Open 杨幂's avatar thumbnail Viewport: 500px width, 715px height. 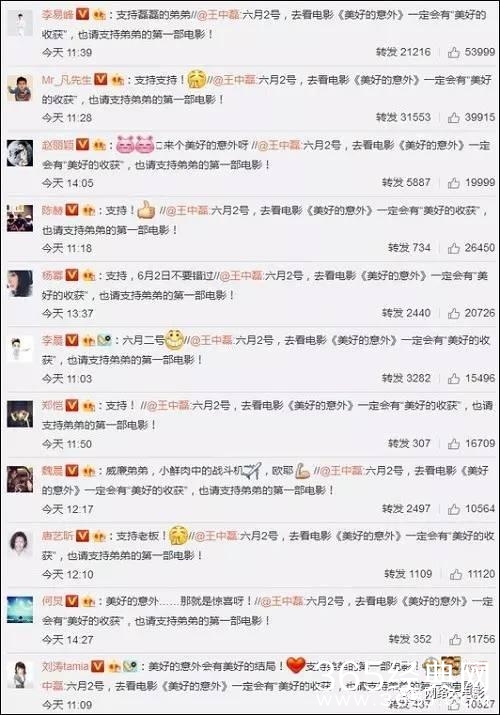point(20,283)
